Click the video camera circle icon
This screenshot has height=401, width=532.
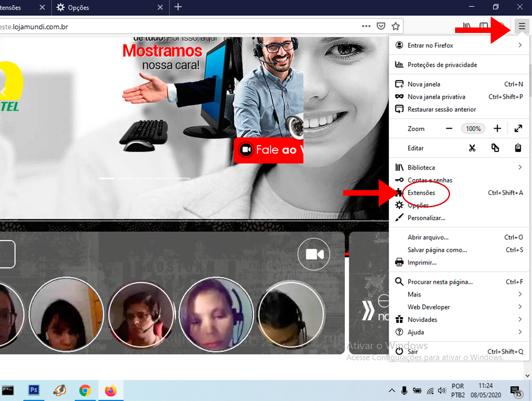point(314,254)
